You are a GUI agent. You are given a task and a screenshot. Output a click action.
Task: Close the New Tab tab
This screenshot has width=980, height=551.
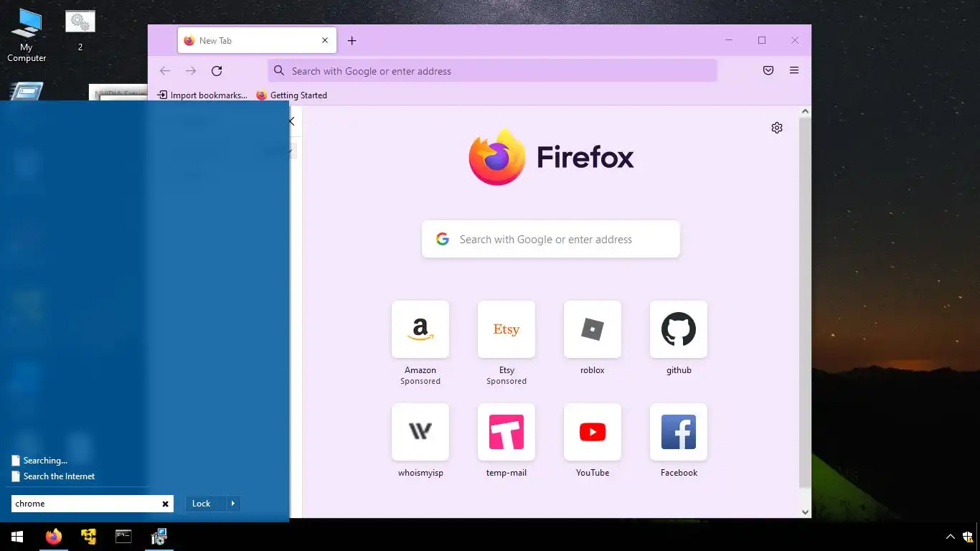tap(324, 41)
